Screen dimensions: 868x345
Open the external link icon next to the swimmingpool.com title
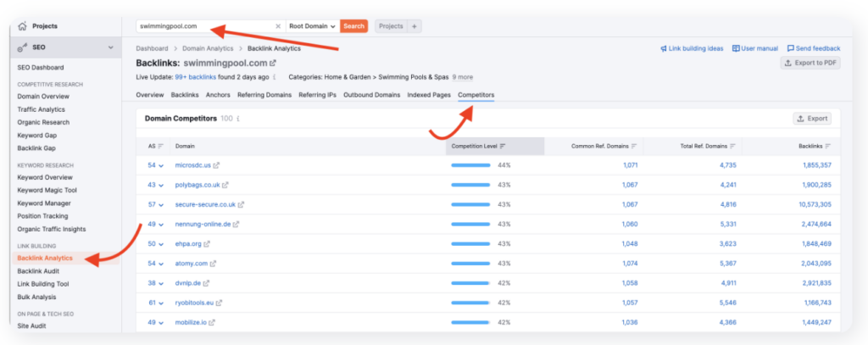(x=273, y=63)
